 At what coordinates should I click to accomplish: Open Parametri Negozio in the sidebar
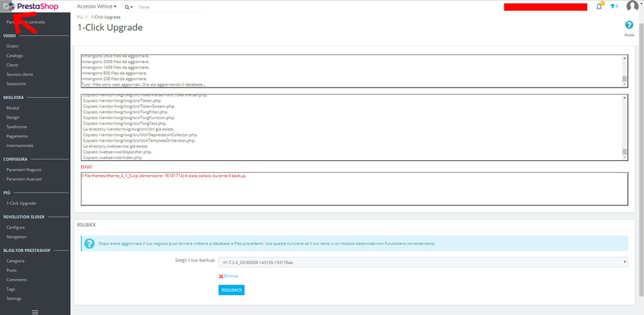click(x=24, y=169)
